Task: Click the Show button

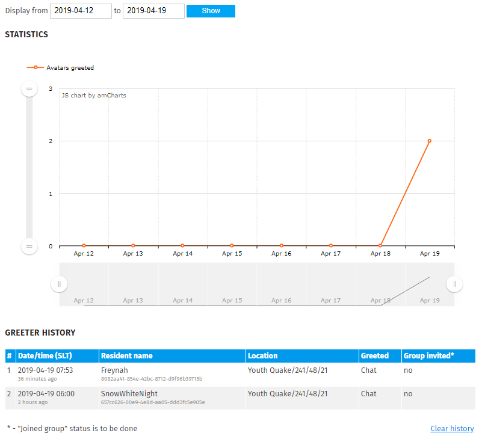Action: (x=211, y=11)
